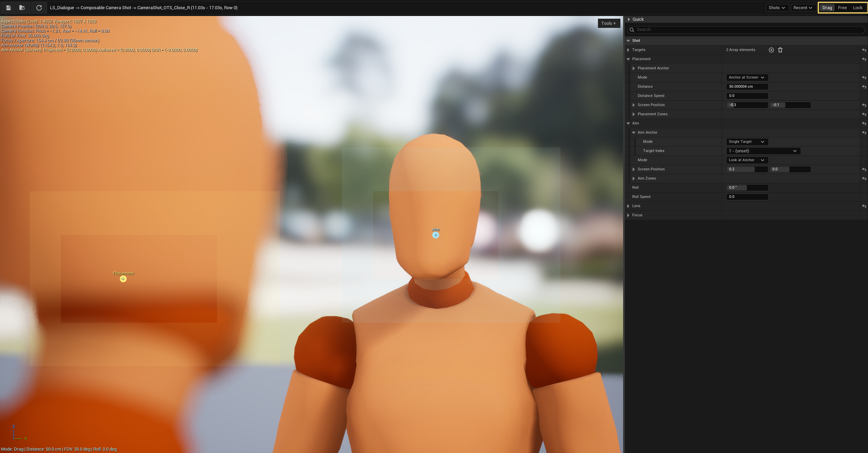Expand Placement Zones
This screenshot has width=868, height=453.
pos(634,114)
